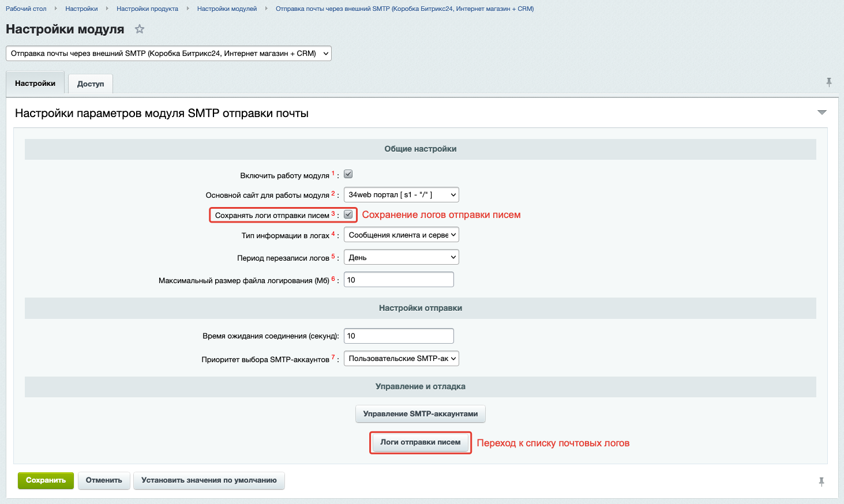Click the breadcrumb arrow after 'Настройки продукта'
Image resolution: width=844 pixels, height=504 pixels.
click(x=187, y=9)
